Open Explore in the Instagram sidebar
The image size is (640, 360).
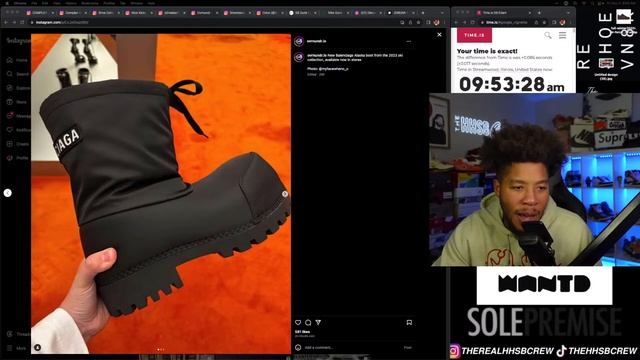pyautogui.click(x=18, y=88)
